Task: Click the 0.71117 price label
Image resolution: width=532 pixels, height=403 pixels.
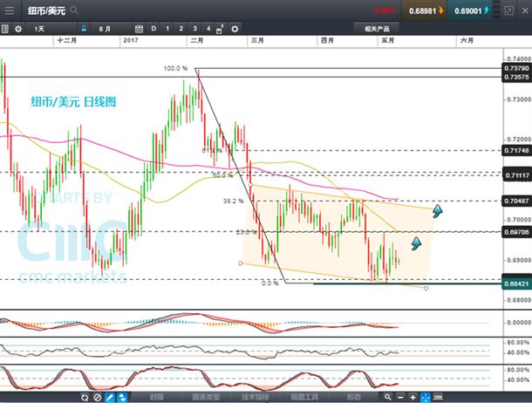Action: 516,175
